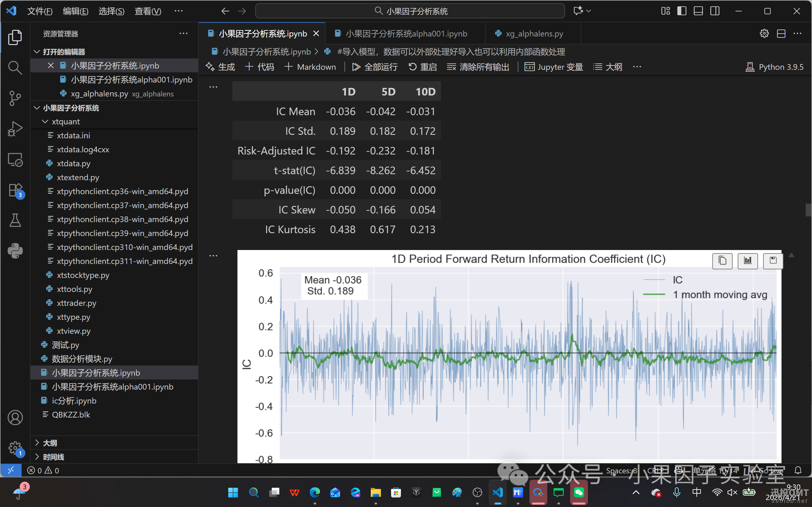Toggle the secondary sidebar layout button
The height and width of the screenshot is (507, 812).
pyautogui.click(x=715, y=11)
